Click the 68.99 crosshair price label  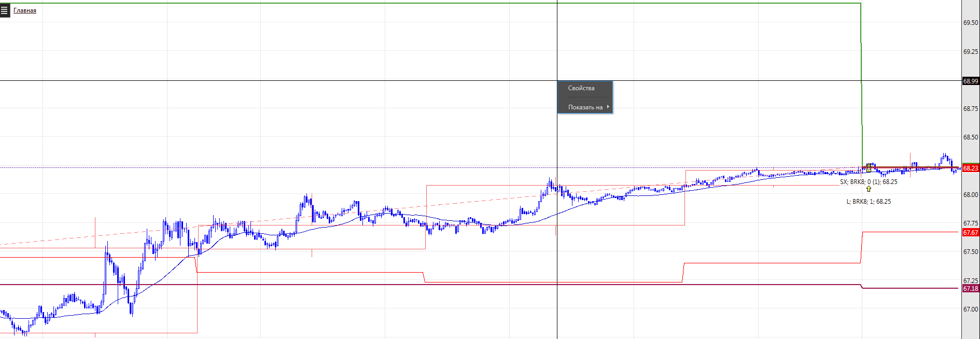point(971,81)
